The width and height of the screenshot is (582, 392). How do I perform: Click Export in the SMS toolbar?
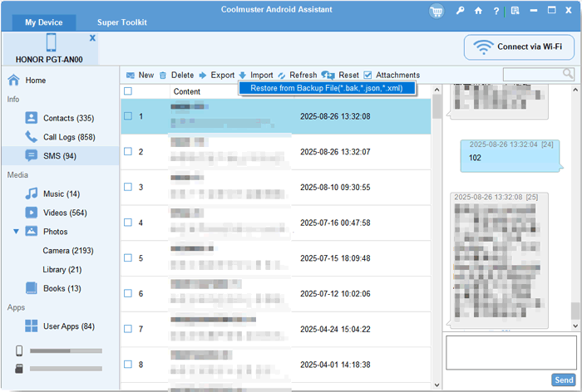217,75
